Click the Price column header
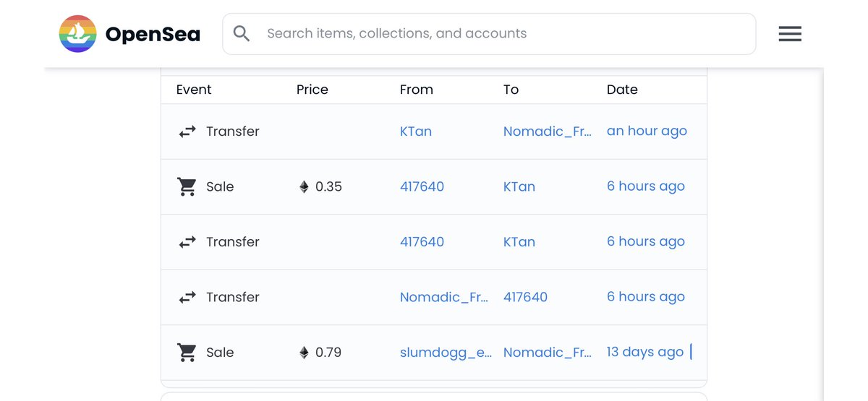Viewport: 868px width, 401px height. tap(312, 90)
